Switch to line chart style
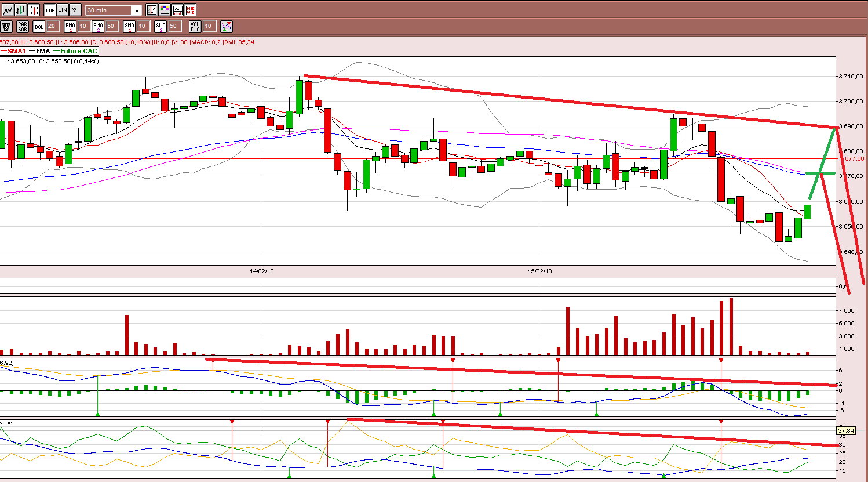Screen dimensions: 868x482 8,10
